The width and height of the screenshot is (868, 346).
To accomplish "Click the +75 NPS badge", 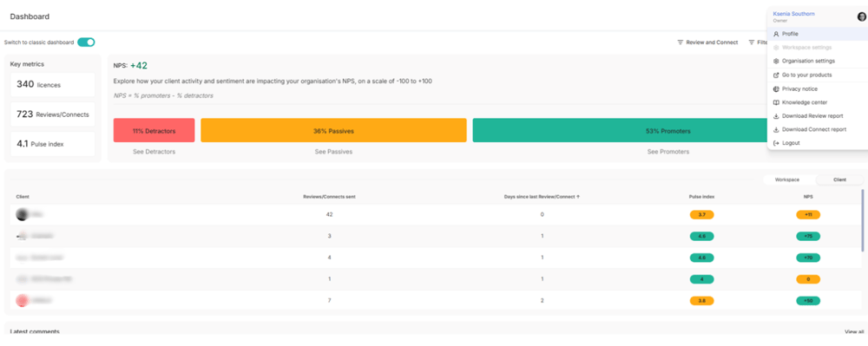I will pyautogui.click(x=808, y=236).
